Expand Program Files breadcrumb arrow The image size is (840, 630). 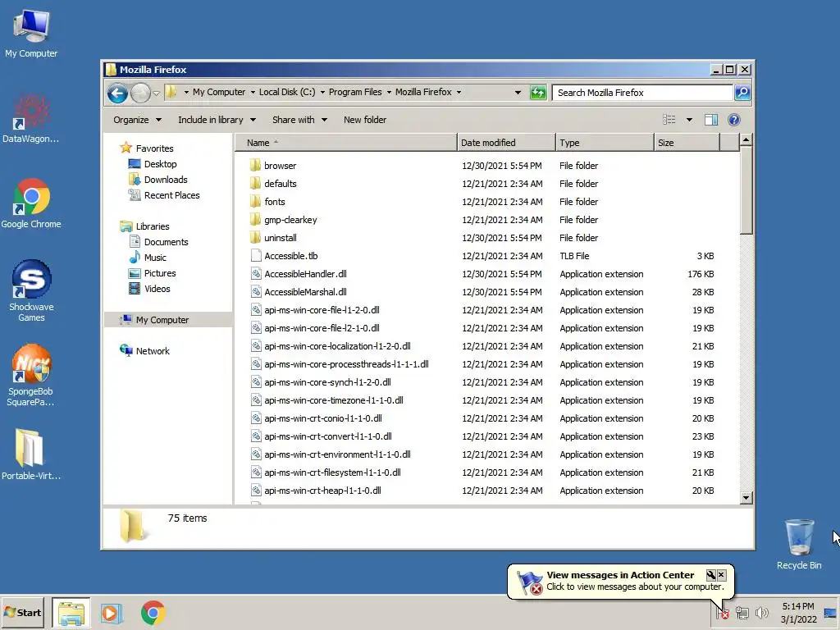(389, 92)
